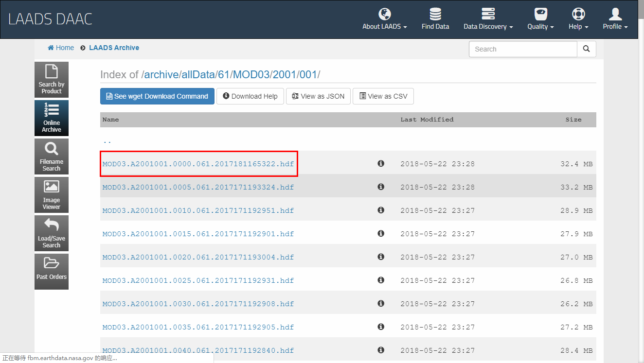Image resolution: width=644 pixels, height=363 pixels.
Task: Go to the Home breadcrumb link
Action: 61,48
